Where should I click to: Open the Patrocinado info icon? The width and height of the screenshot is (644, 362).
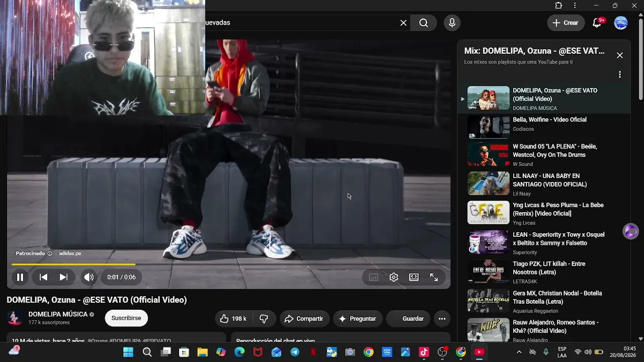pos(49,253)
